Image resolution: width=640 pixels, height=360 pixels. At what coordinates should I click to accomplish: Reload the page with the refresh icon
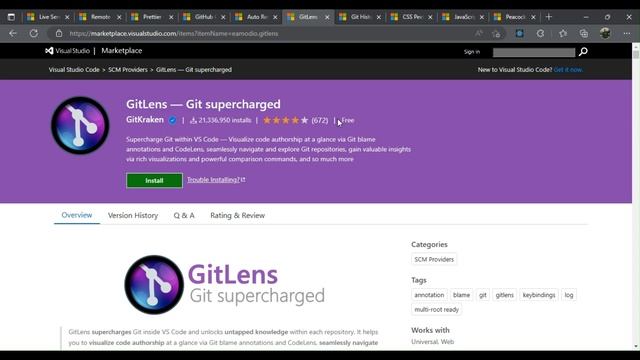pos(34,33)
